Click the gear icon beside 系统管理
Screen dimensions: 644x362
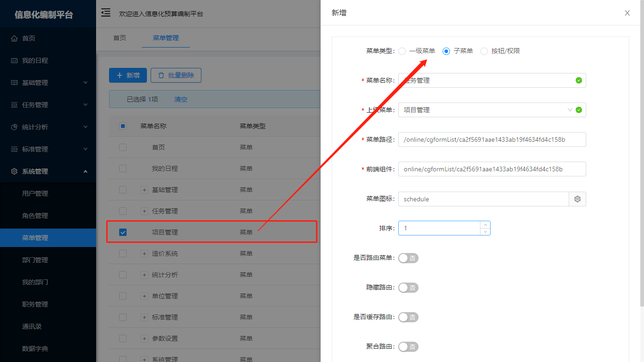[x=14, y=171]
